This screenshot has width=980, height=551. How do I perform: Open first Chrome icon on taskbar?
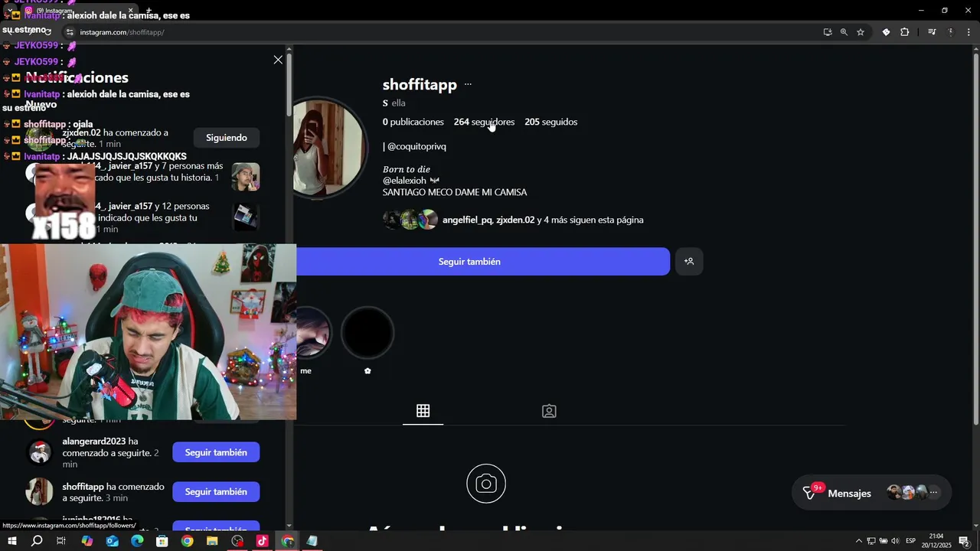point(187,541)
